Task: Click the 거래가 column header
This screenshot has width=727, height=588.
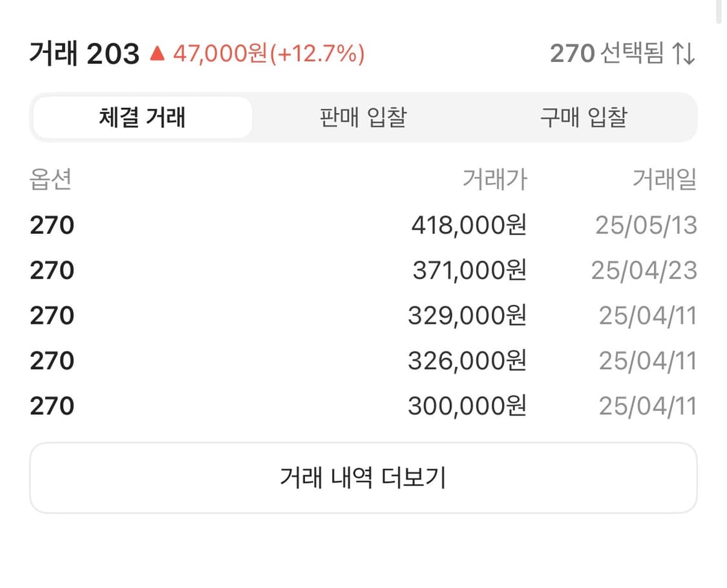Action: point(495,180)
